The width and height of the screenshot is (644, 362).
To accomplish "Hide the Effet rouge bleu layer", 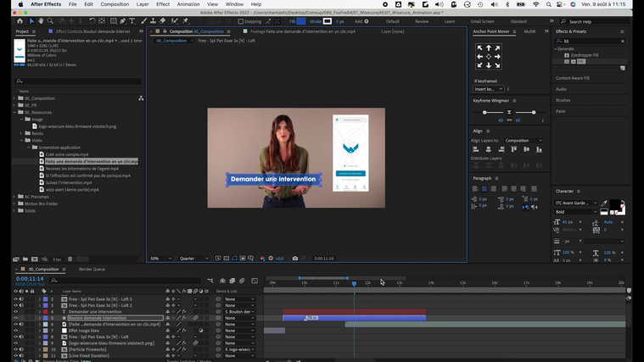I will click(16, 330).
